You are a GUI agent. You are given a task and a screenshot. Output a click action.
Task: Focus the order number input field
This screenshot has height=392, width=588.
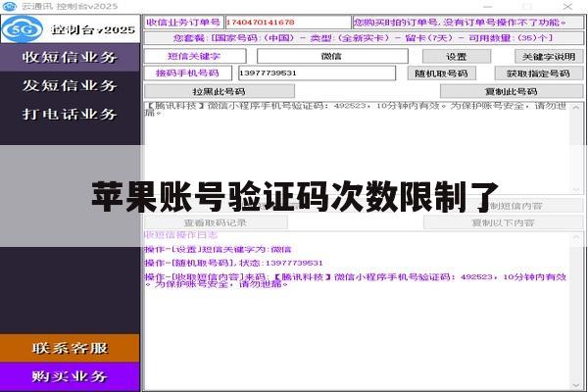287,23
